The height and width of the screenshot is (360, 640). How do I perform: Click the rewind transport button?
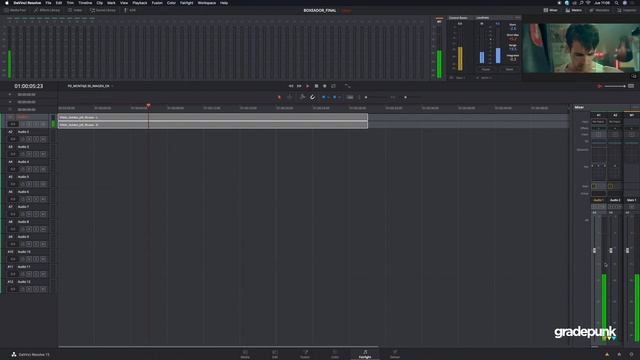click(291, 86)
